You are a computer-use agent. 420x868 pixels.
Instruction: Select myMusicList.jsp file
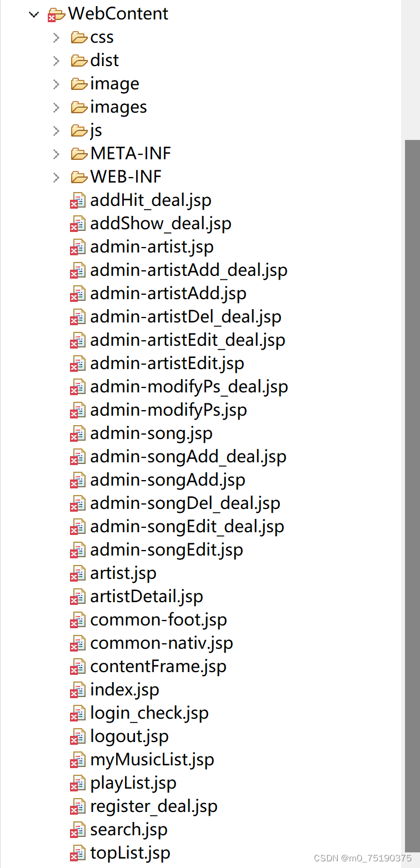click(x=152, y=760)
